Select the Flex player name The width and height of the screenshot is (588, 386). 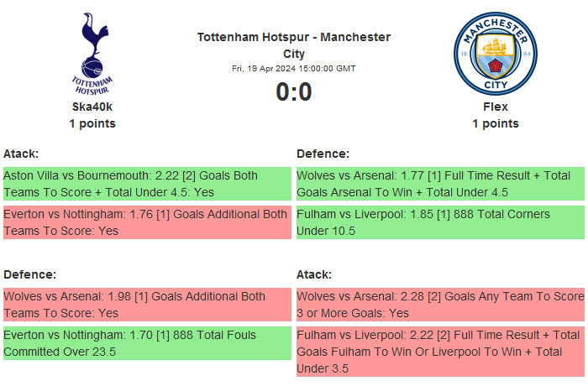coord(496,107)
